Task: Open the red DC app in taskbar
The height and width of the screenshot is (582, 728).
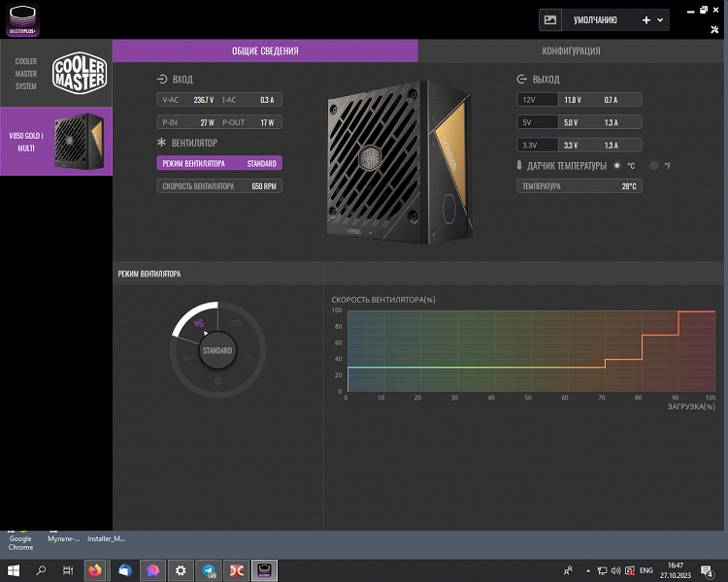Action: 237,570
